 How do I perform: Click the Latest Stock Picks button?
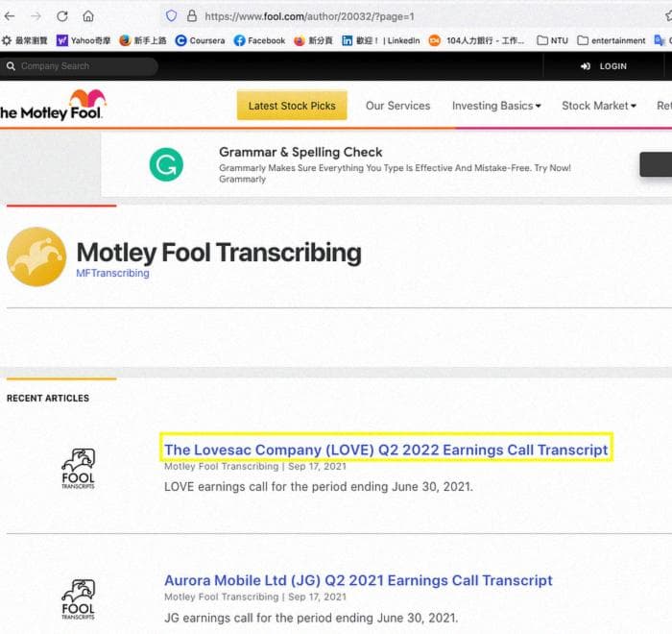292,106
